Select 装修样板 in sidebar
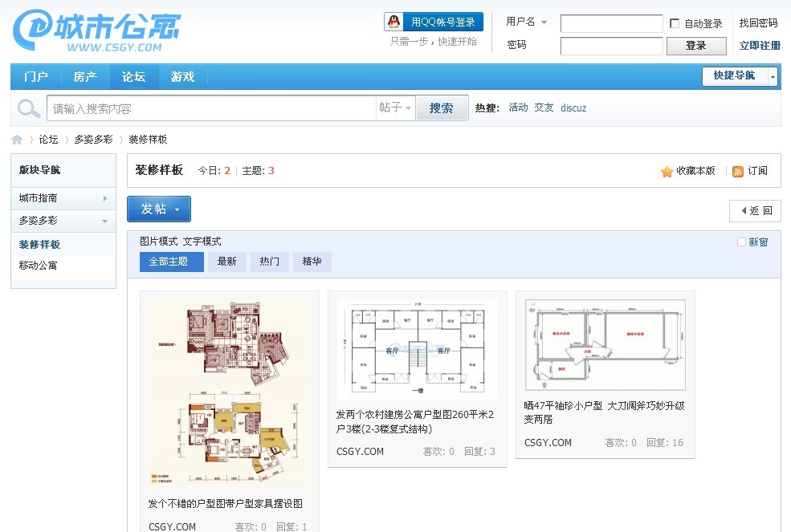Image resolution: width=791 pixels, height=532 pixels. tap(40, 245)
